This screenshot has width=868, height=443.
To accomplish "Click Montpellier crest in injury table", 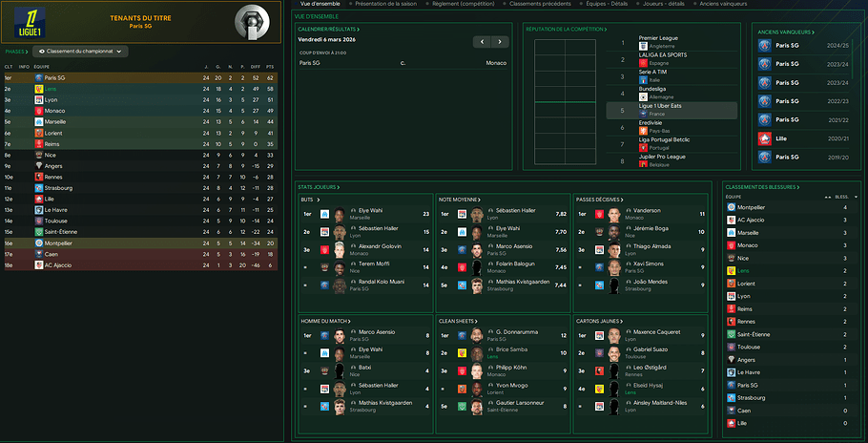I will tap(732, 207).
